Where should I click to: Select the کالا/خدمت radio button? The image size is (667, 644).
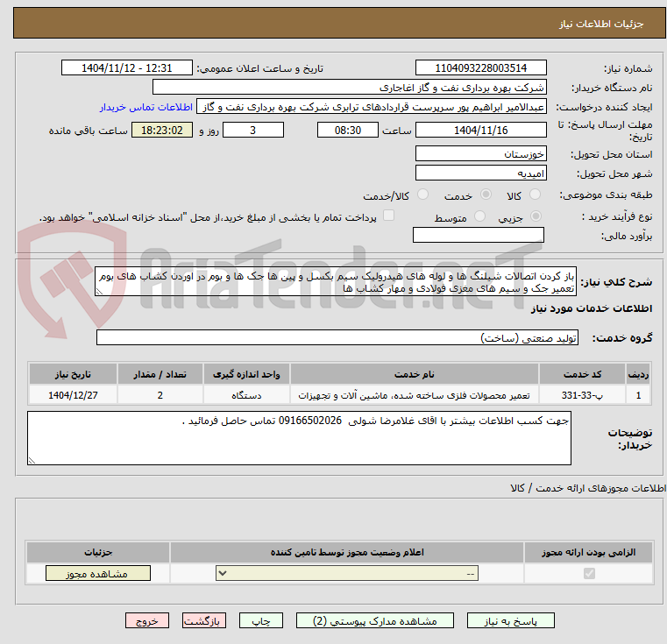point(422,195)
